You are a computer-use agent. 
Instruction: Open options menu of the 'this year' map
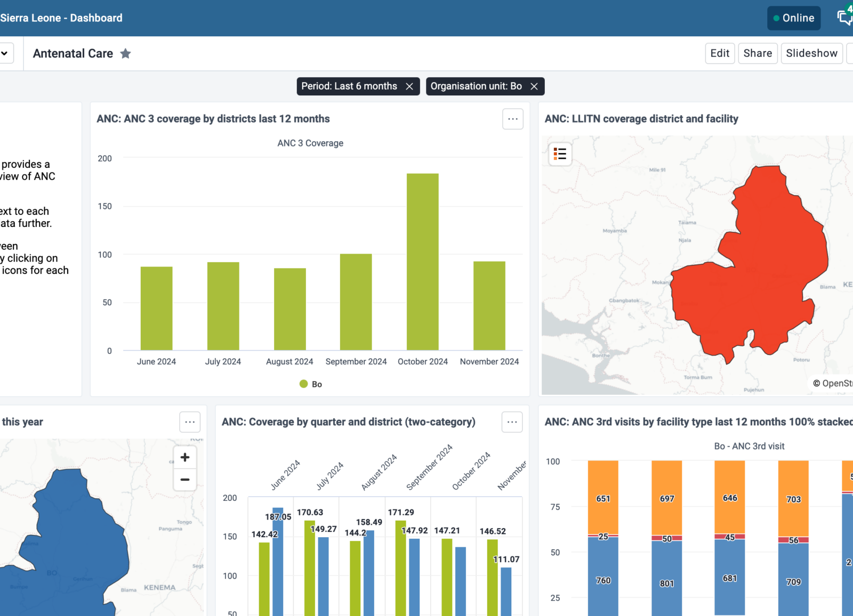190,422
